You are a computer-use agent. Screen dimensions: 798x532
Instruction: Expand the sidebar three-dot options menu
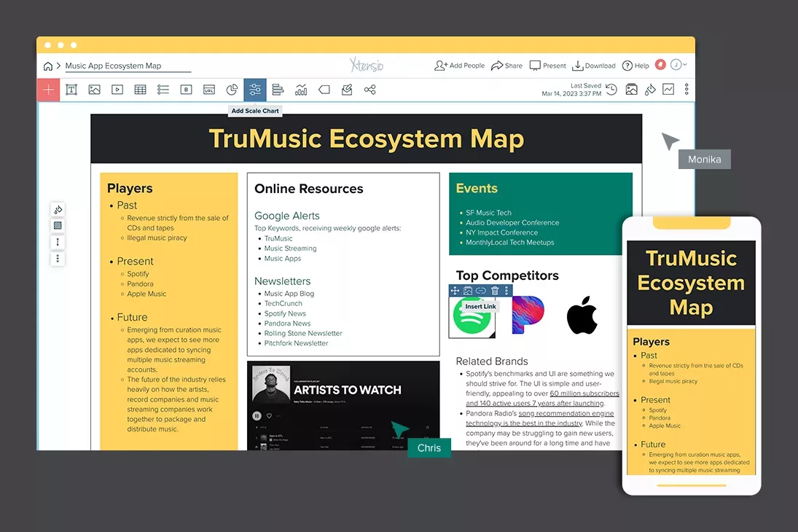[x=58, y=258]
